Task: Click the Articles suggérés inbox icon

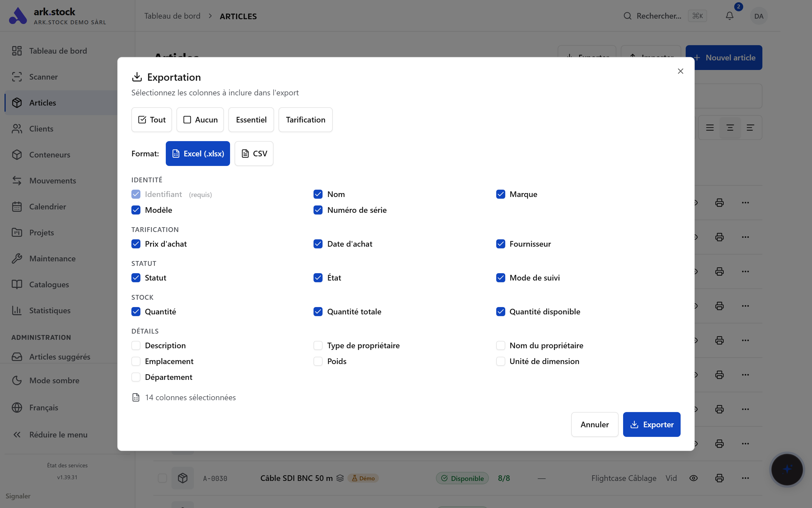Action: 17,356
